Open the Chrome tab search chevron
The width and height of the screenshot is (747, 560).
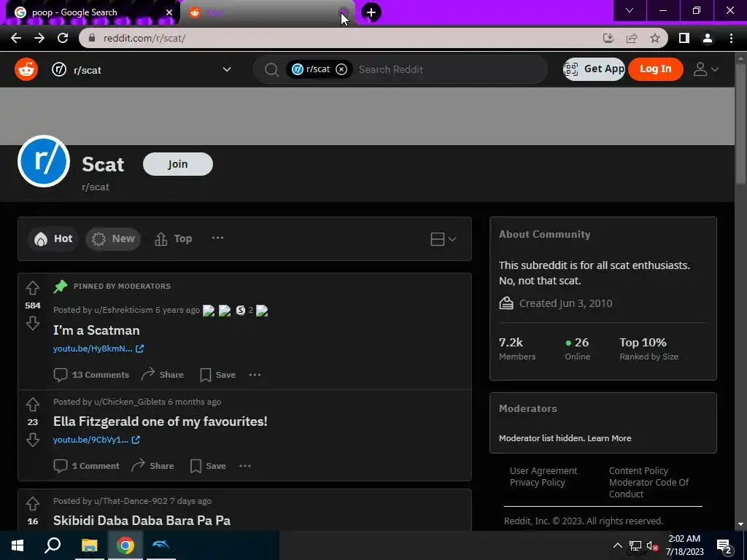[x=630, y=10]
